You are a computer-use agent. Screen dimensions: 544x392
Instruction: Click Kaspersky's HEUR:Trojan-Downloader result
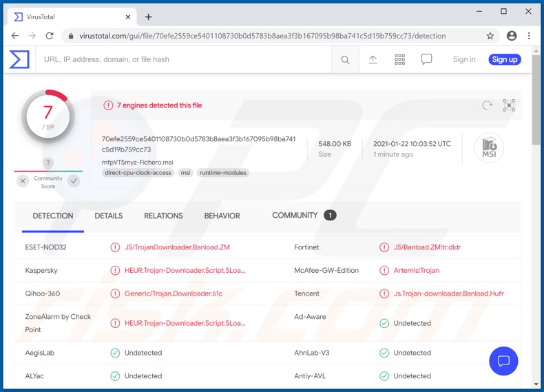[185, 271]
